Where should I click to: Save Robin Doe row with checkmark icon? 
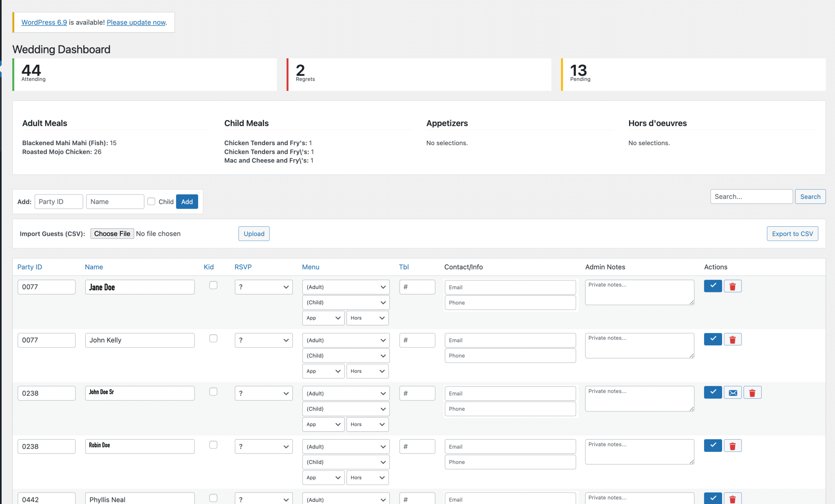pyautogui.click(x=713, y=446)
